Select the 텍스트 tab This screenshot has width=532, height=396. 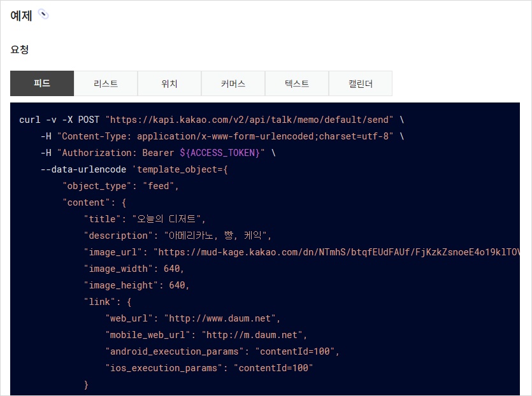click(x=297, y=83)
